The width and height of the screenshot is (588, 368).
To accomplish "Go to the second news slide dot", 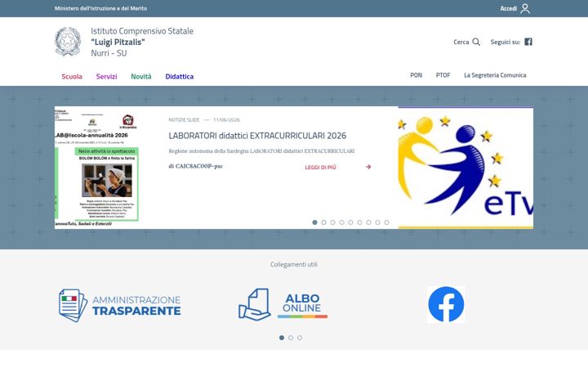I will coord(323,222).
